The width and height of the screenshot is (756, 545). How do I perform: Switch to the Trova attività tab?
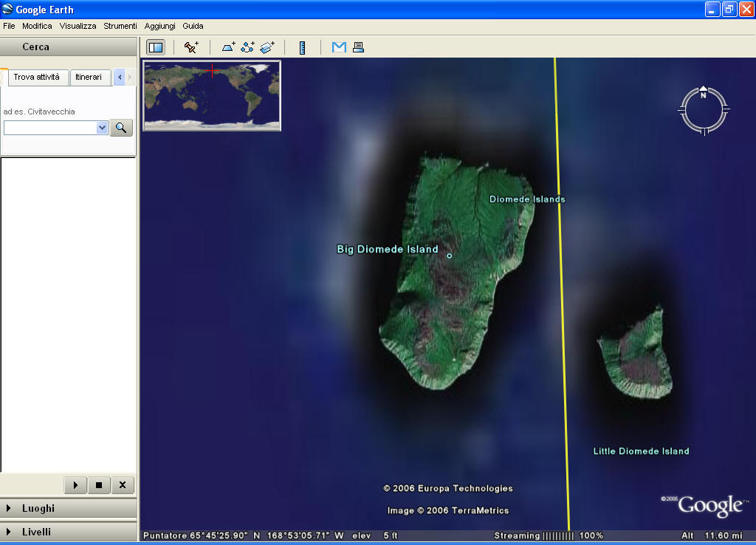pos(37,77)
